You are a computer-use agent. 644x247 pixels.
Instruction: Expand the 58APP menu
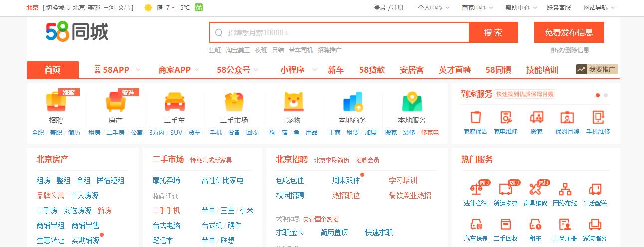117,70
